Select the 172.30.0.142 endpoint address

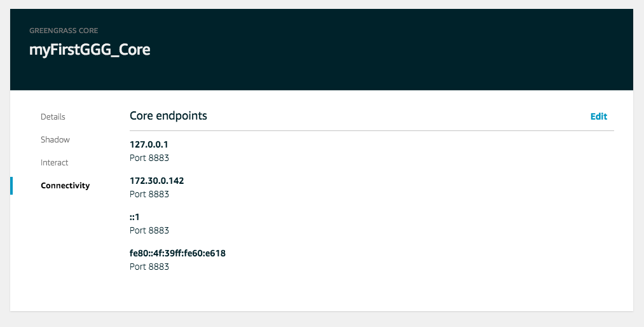click(x=156, y=181)
